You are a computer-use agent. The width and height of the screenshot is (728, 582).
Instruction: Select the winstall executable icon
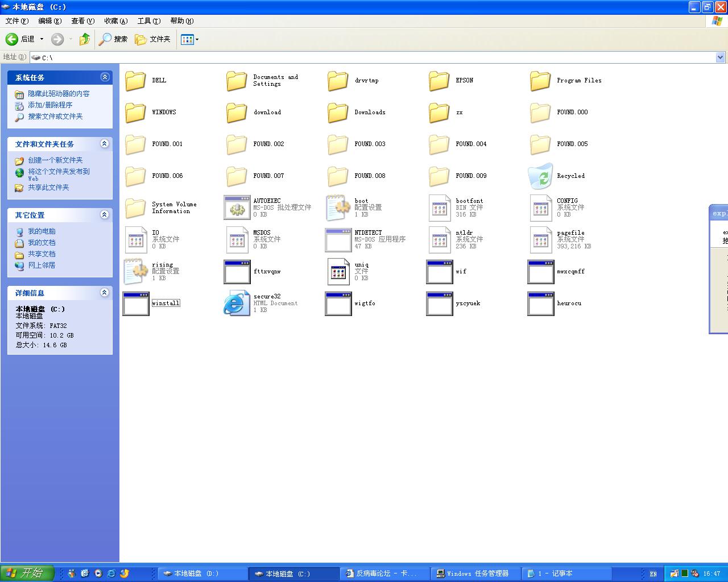pos(135,304)
